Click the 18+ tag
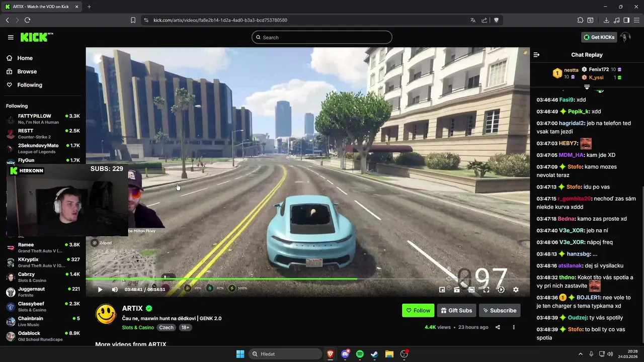Screen dimensions: 644x362 click(x=185, y=327)
